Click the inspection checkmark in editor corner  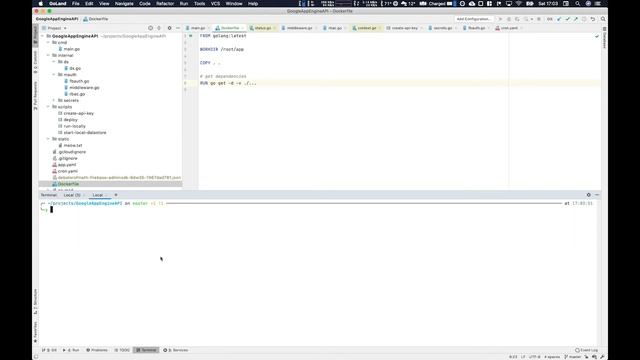[597, 36]
